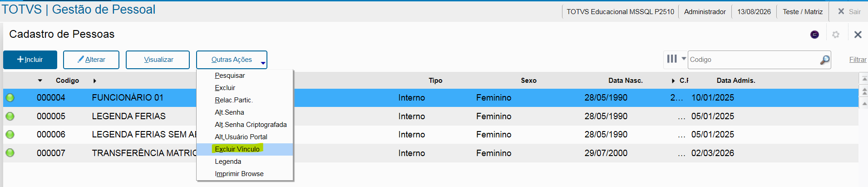Click green status indicator of record 000004
868x187 pixels.
[x=10, y=98]
